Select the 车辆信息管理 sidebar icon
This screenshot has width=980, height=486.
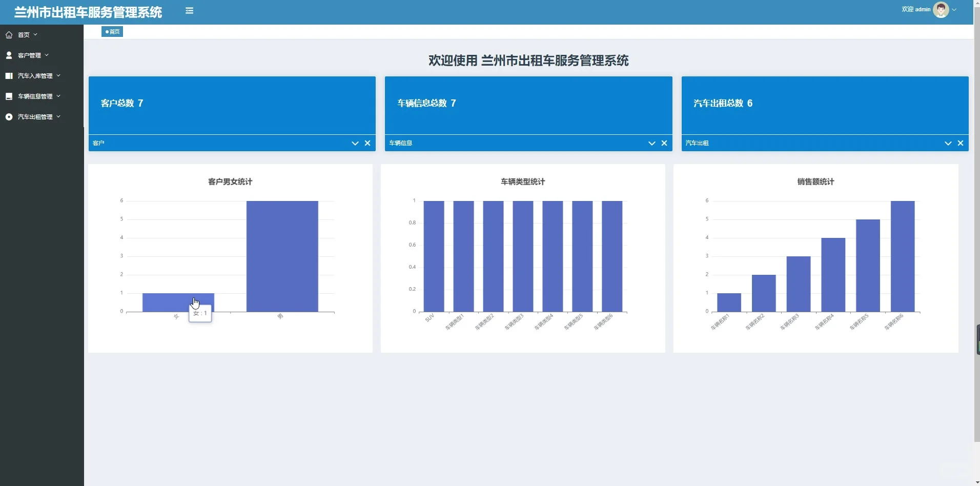(9, 96)
